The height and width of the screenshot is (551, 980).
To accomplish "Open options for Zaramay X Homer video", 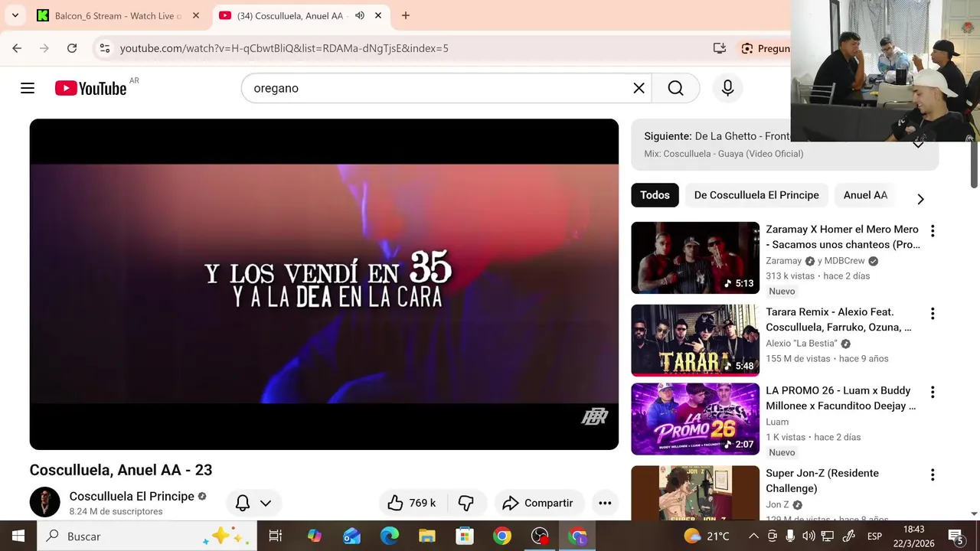I will (933, 230).
